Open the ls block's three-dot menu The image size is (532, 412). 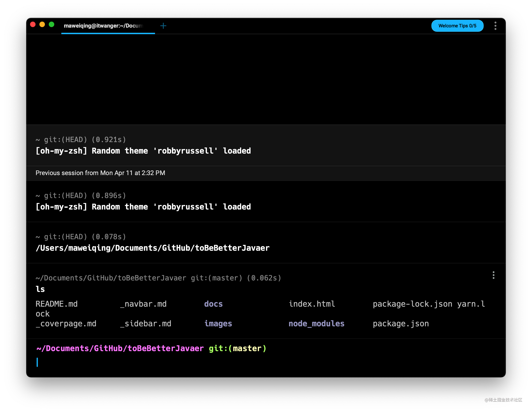493,275
